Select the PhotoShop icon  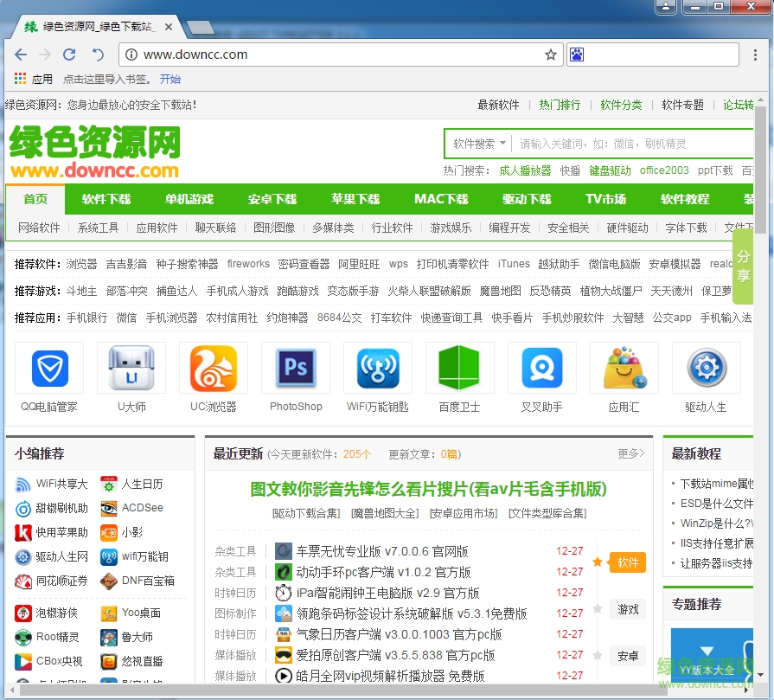pyautogui.click(x=296, y=369)
